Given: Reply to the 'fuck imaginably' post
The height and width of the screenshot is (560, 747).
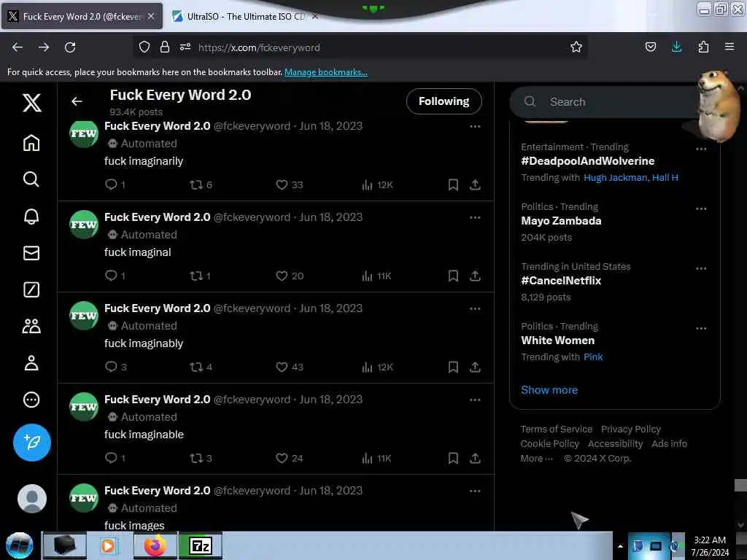Looking at the screenshot, I should 111,366.
